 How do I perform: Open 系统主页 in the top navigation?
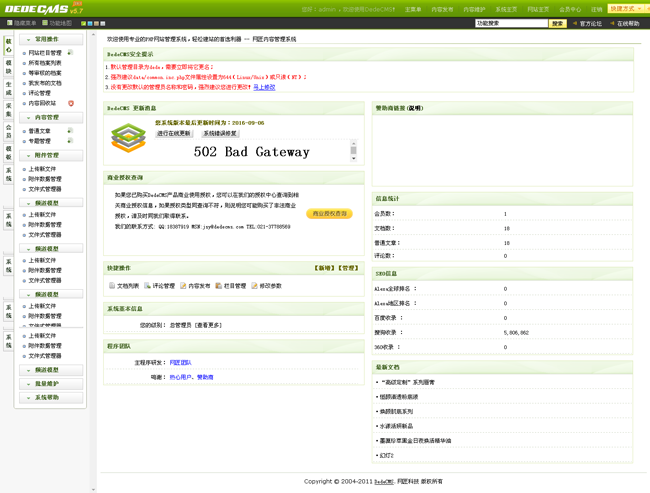(x=506, y=9)
